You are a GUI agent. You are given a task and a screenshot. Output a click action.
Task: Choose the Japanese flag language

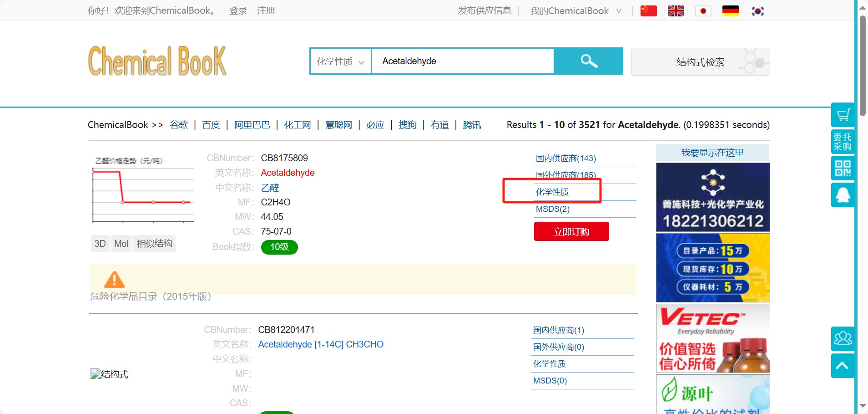click(x=703, y=11)
